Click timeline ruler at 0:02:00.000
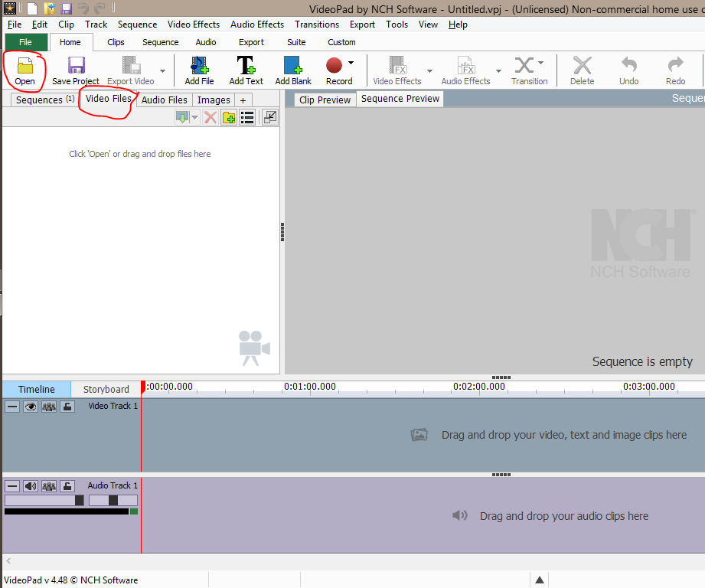 [x=479, y=387]
